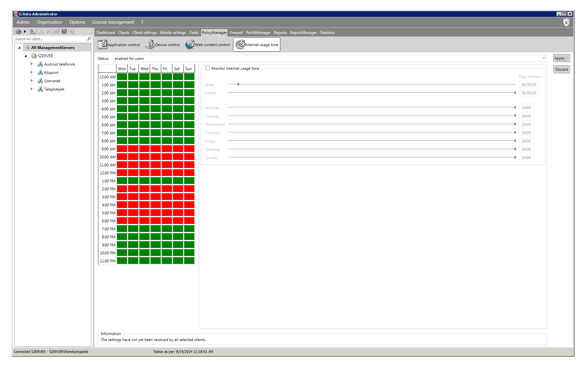
Task: Click the Web content control globe icon
Action: (190, 44)
